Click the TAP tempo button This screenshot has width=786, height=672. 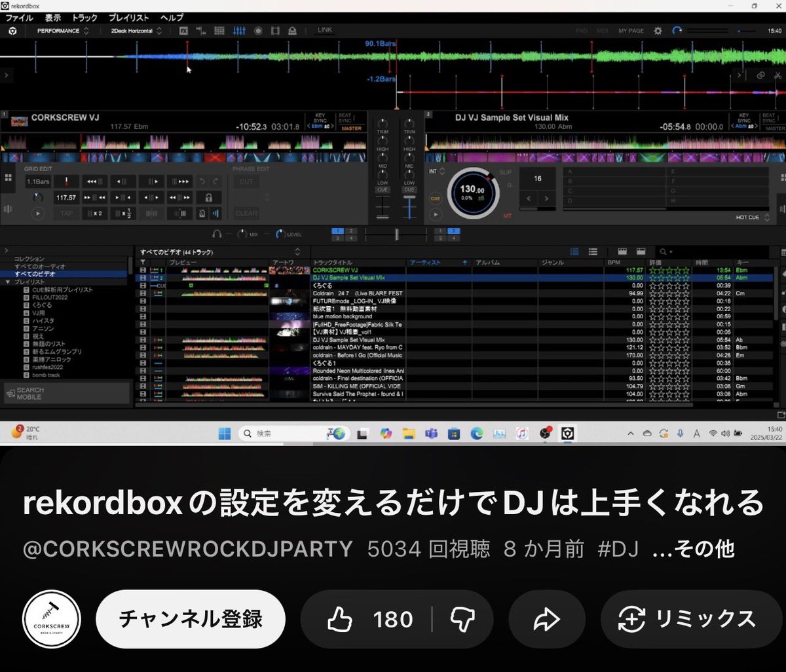tap(66, 213)
